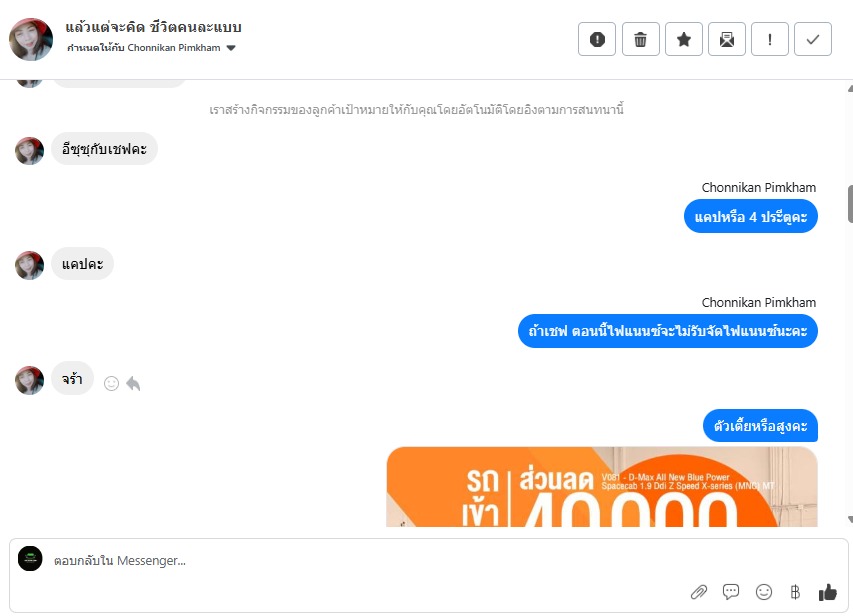Send a thumbs-up like
853x616 pixels.
(827, 592)
